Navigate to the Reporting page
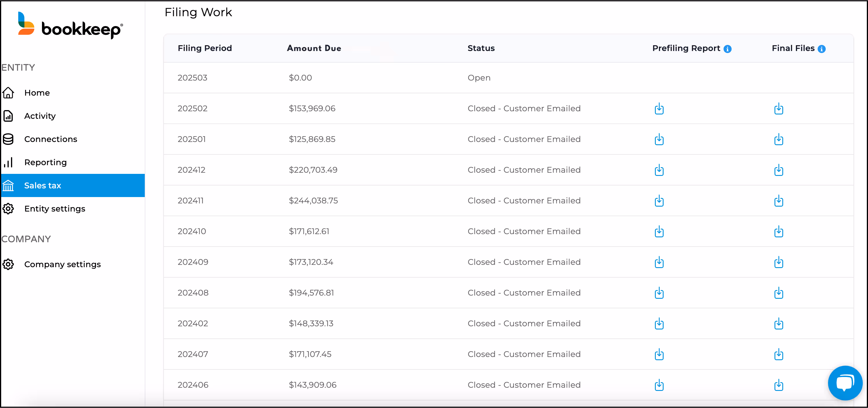The image size is (868, 408). pyautogui.click(x=45, y=162)
